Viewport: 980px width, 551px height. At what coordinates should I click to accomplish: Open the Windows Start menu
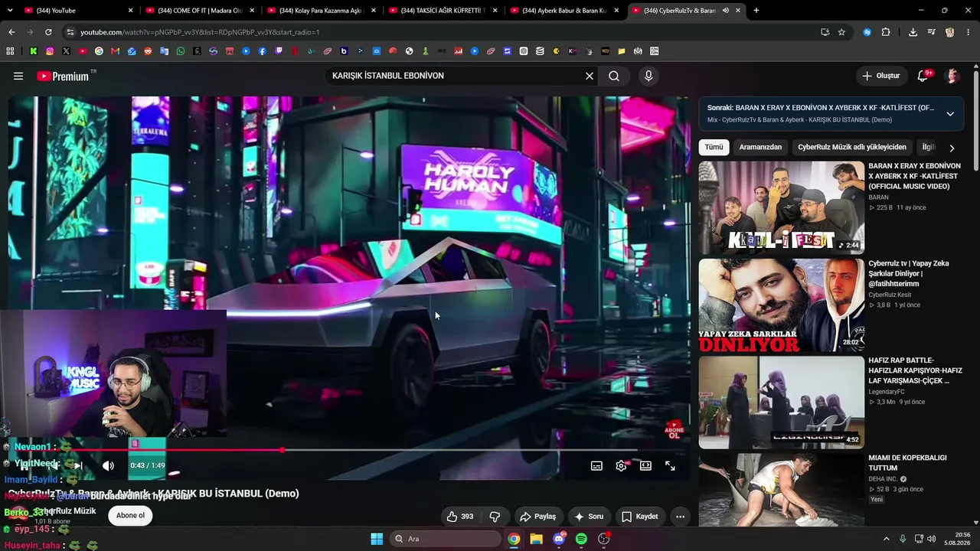coord(377,539)
